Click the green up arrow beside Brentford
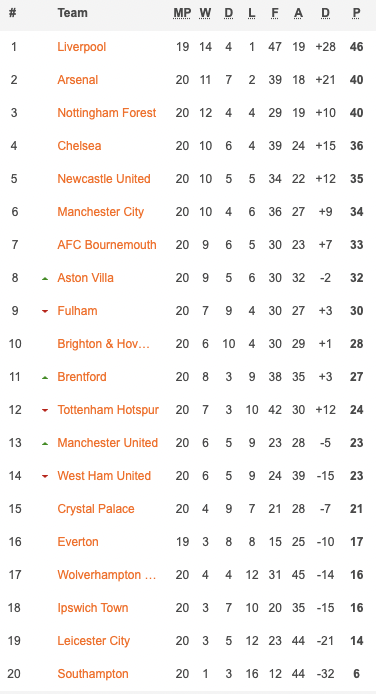The height and width of the screenshot is (694, 376). [x=45, y=378]
